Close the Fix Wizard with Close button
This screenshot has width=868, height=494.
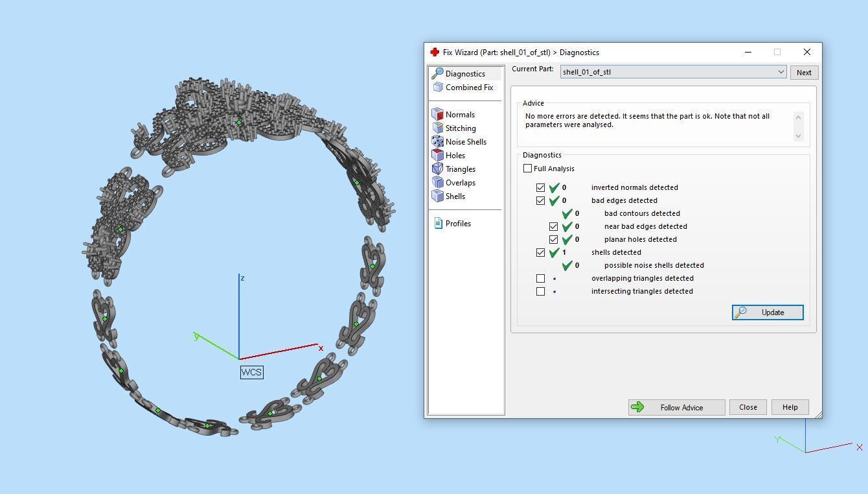click(x=748, y=407)
